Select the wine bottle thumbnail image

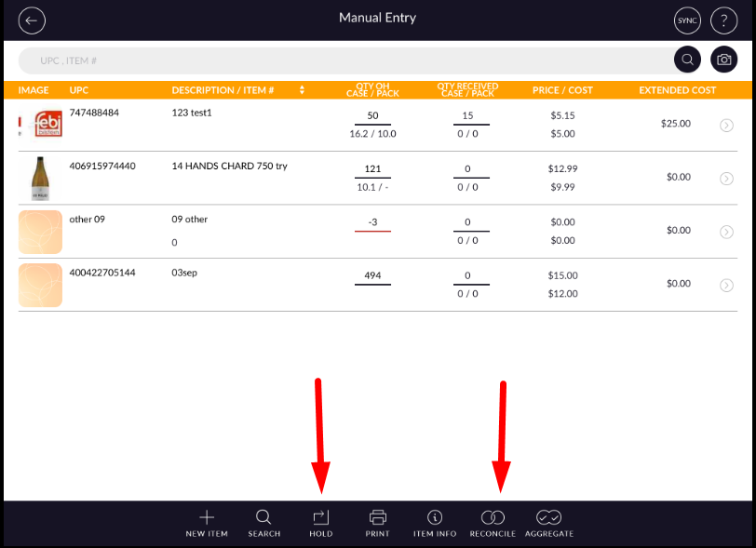point(40,178)
